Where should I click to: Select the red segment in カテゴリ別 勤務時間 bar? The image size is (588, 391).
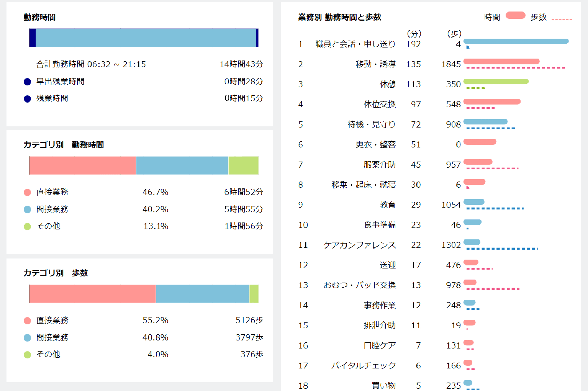point(82,166)
